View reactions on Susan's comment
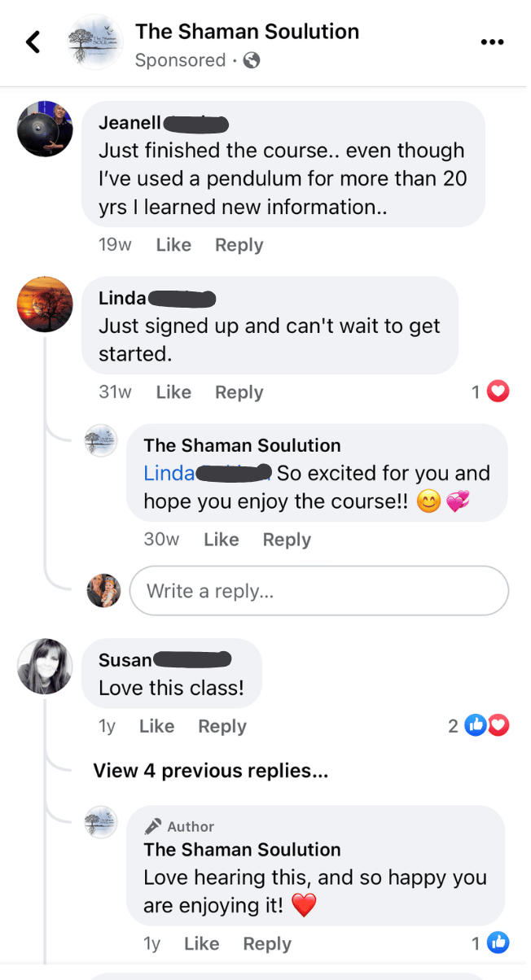This screenshot has width=531, height=980. (486, 726)
